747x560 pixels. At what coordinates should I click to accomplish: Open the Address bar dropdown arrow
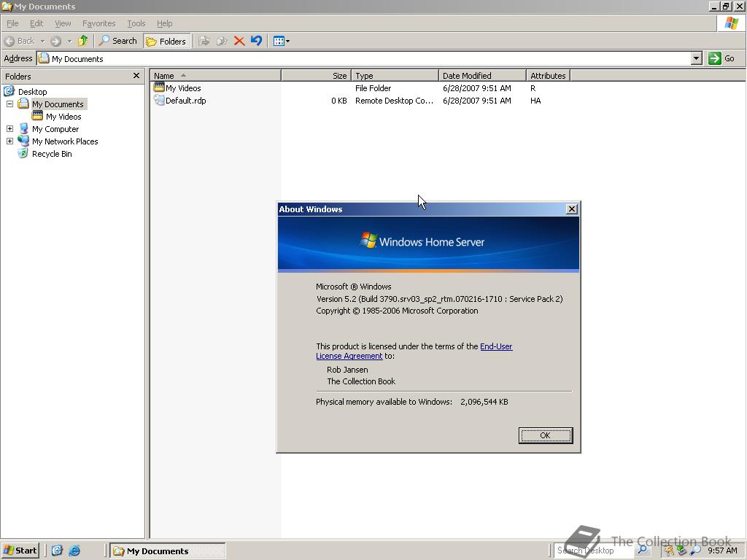coord(697,58)
